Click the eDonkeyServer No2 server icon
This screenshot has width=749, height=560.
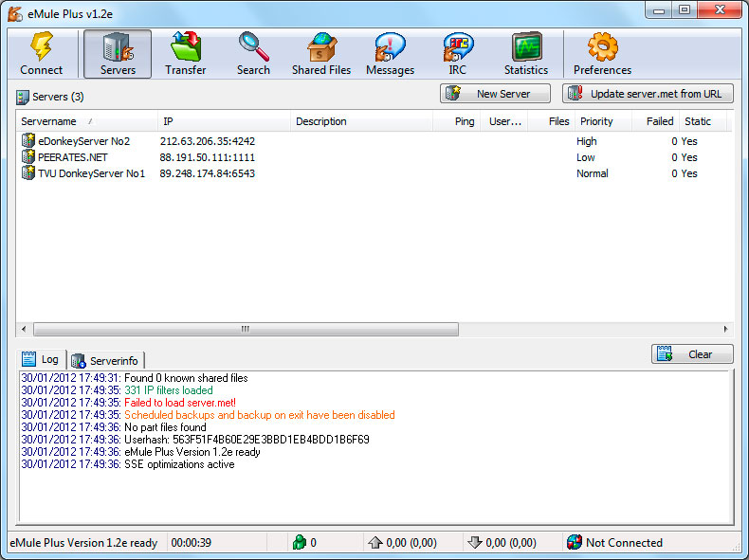coord(28,140)
